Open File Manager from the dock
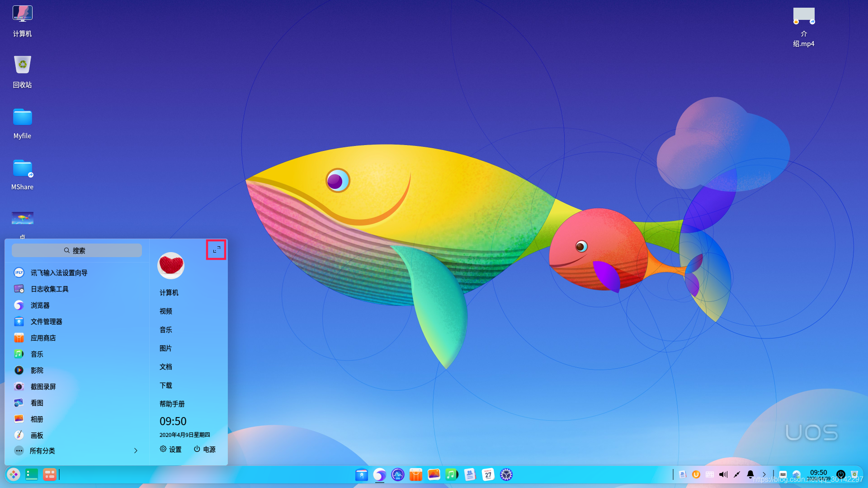Screen dimensions: 868x488 [x=362, y=474]
